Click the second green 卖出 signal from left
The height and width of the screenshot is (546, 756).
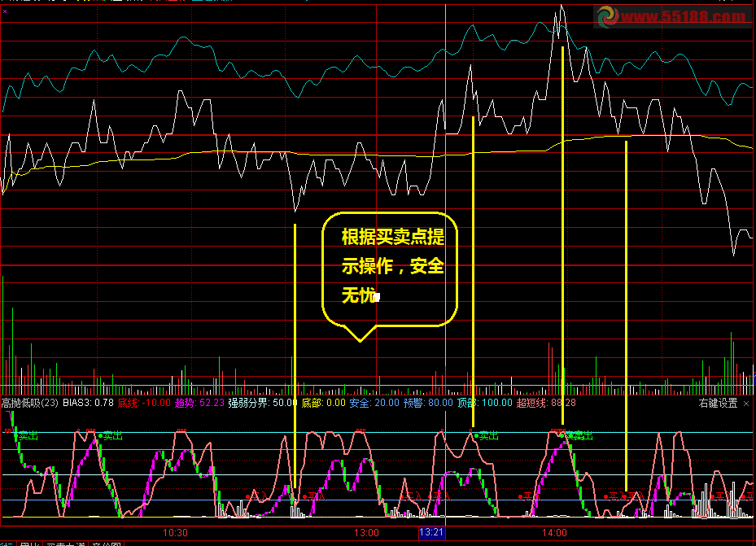click(x=111, y=436)
